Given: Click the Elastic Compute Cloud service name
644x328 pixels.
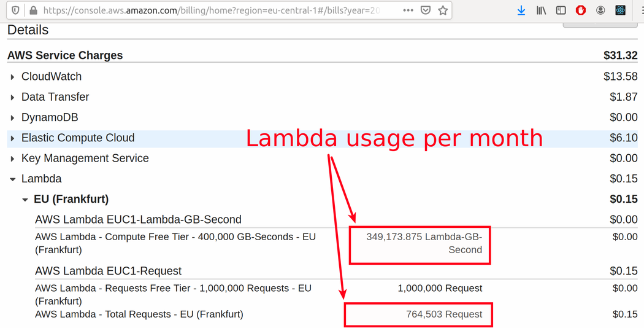Looking at the screenshot, I should 78,138.
